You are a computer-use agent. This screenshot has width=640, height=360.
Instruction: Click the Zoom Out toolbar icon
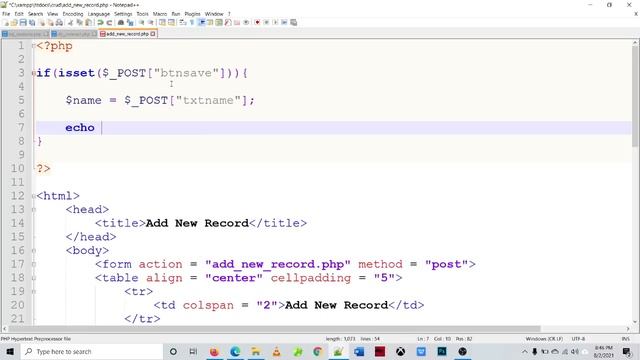151,22
